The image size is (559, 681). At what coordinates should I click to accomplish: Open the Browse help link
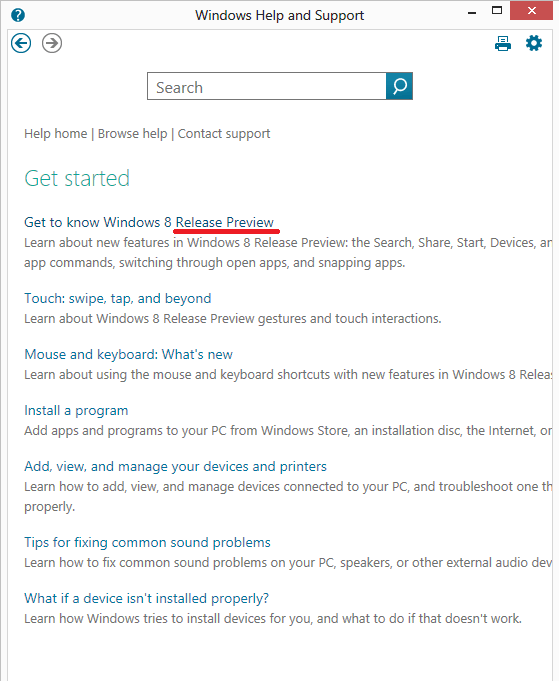point(132,134)
